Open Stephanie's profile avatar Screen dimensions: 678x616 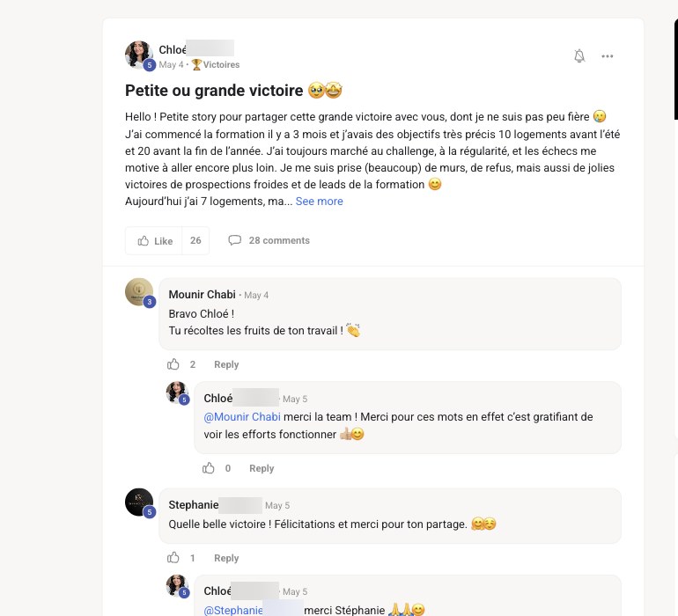(139, 502)
